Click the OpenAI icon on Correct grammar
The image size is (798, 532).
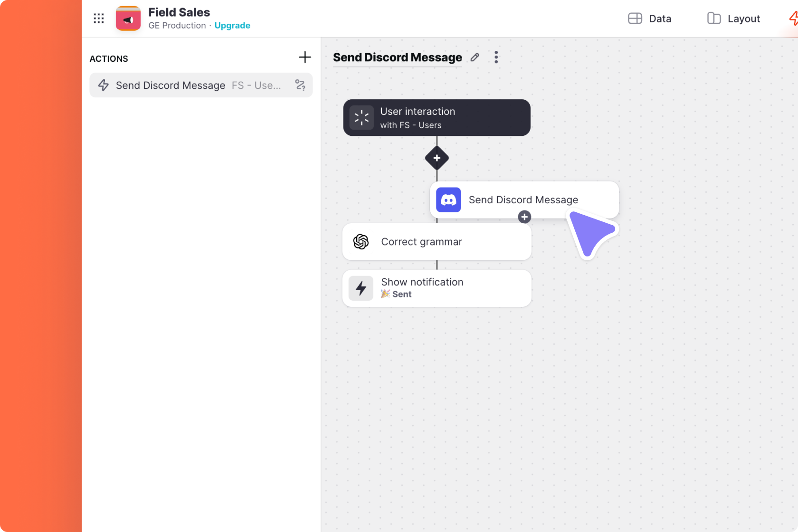[x=361, y=242]
